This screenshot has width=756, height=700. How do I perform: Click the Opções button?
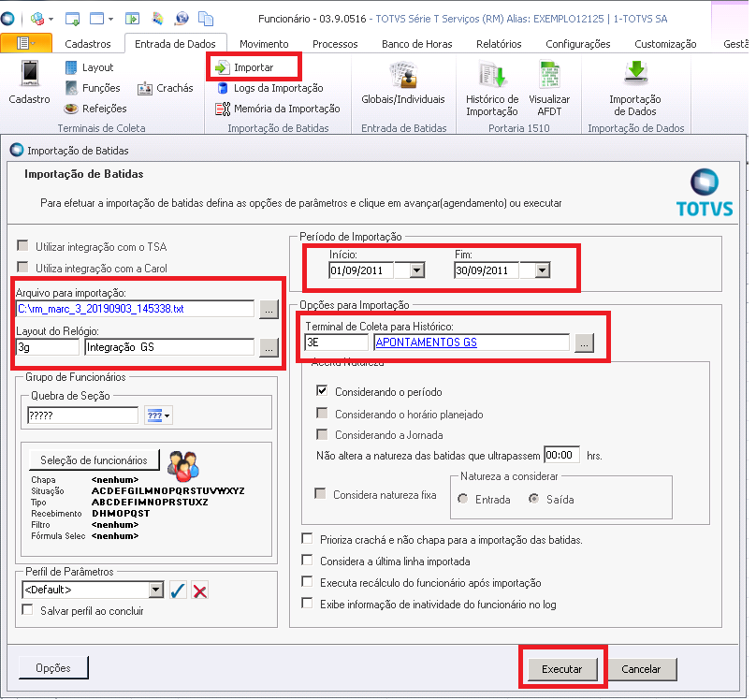tap(53, 668)
